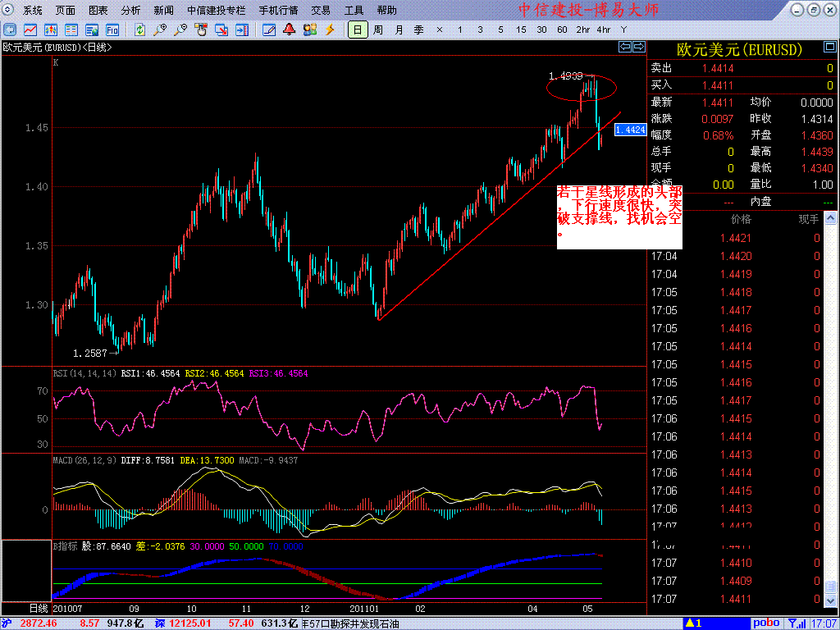The height and width of the screenshot is (630, 840).
Task: Click the MACD(26,12,9) indicator label
Action: (x=84, y=460)
